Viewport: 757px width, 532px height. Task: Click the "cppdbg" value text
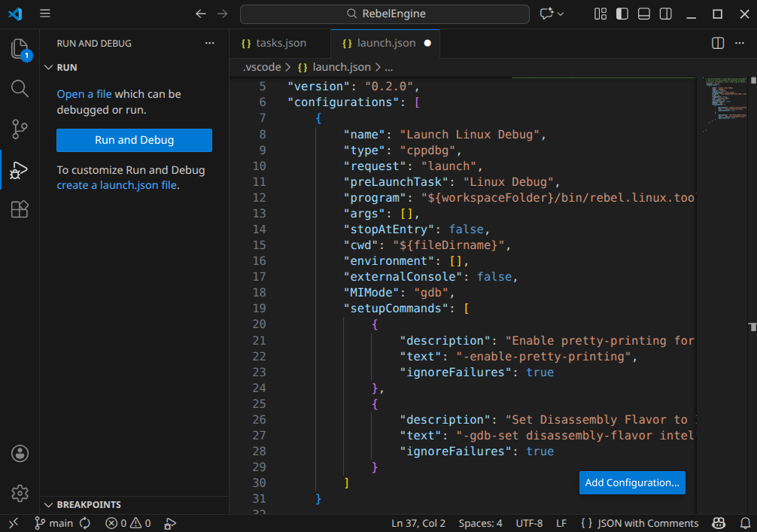point(427,150)
